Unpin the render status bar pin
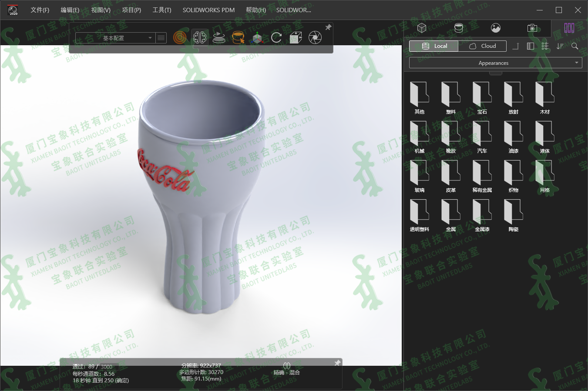588x391 pixels. tap(337, 363)
